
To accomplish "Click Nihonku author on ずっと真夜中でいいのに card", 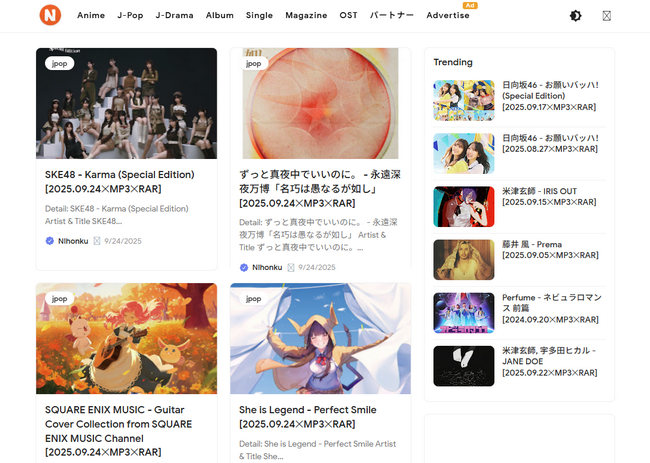I will click(267, 267).
